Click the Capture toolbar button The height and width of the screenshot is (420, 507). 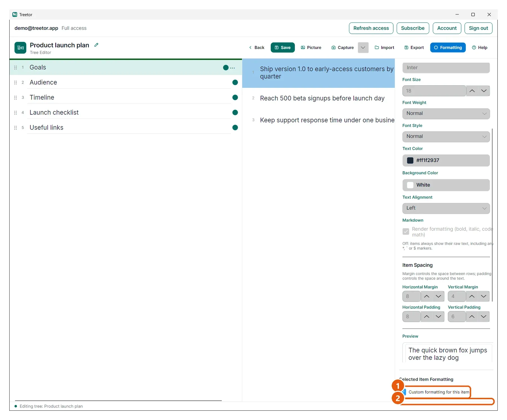[343, 48]
